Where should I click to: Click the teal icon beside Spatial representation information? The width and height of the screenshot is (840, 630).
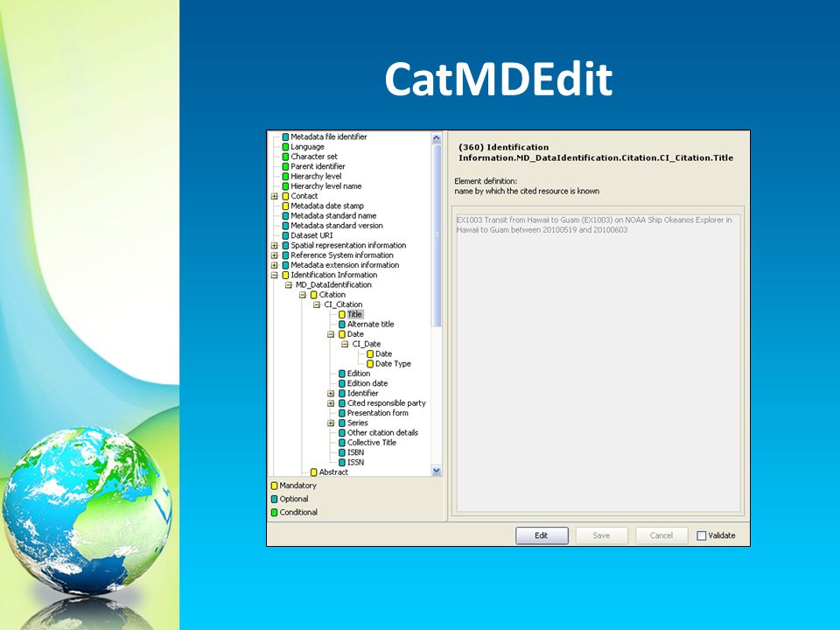click(x=285, y=245)
